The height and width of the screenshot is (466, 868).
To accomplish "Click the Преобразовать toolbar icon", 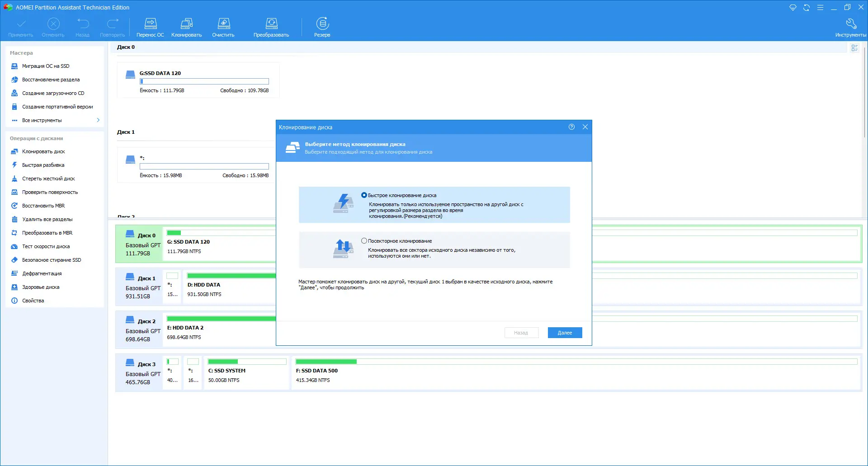I will pyautogui.click(x=271, y=24).
